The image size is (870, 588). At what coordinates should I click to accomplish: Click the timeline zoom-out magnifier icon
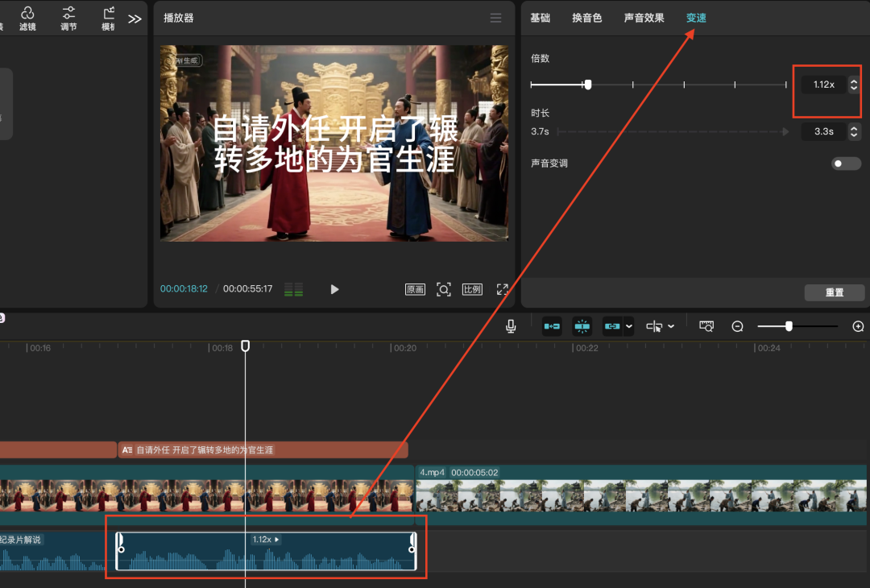click(x=737, y=326)
